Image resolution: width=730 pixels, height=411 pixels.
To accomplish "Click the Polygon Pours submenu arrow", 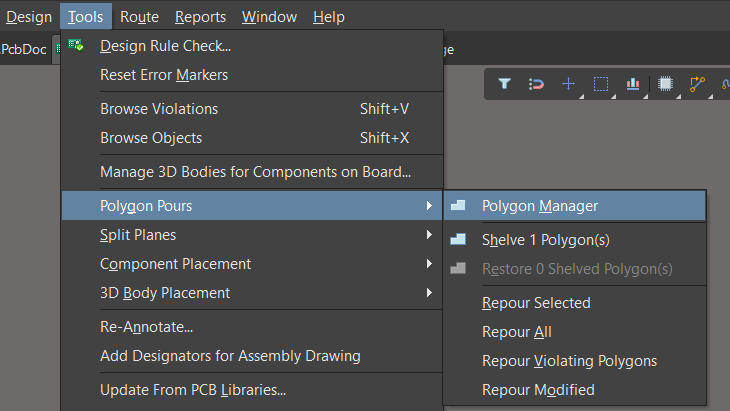I will 429,206.
